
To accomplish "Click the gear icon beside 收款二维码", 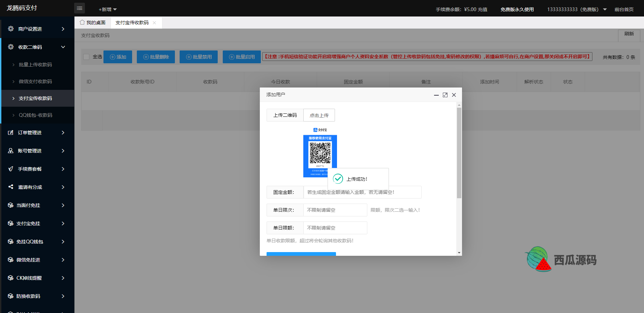I will pos(11,47).
